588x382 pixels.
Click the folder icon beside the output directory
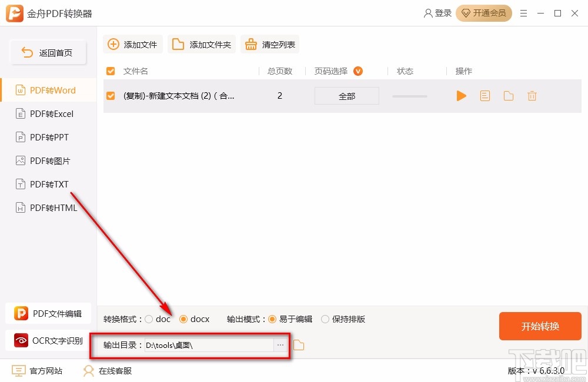(x=298, y=345)
